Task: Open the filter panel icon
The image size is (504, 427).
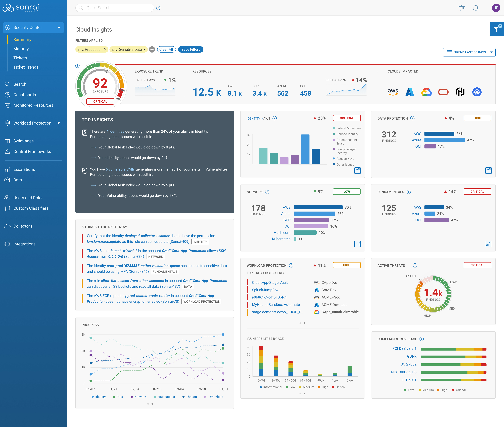Action: (497, 29)
